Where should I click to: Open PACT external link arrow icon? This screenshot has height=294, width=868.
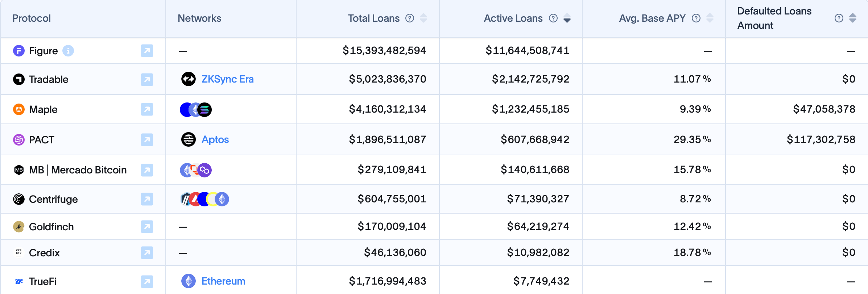147,140
